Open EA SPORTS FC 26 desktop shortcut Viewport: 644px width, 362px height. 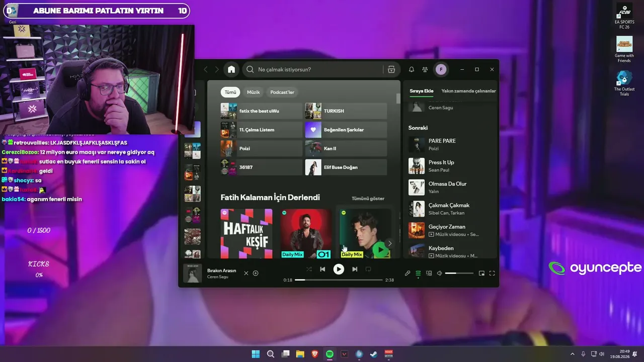point(624,17)
